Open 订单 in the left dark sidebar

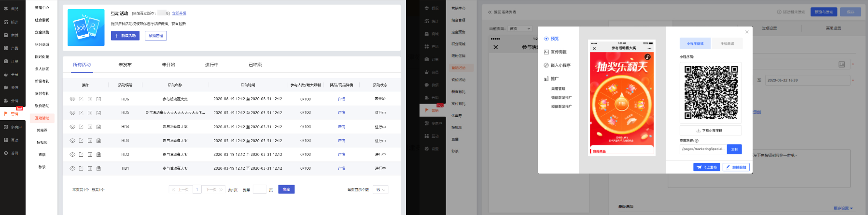[x=12, y=61]
